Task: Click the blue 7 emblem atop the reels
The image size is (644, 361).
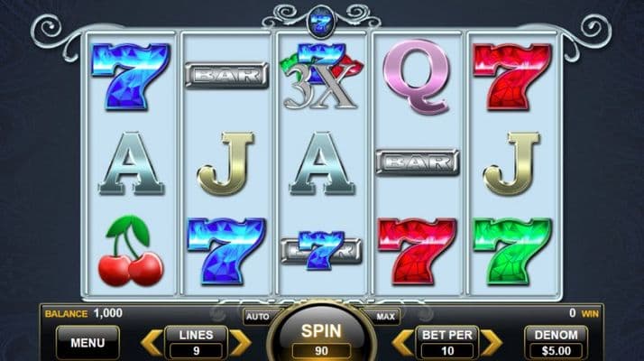Action: tap(321, 23)
